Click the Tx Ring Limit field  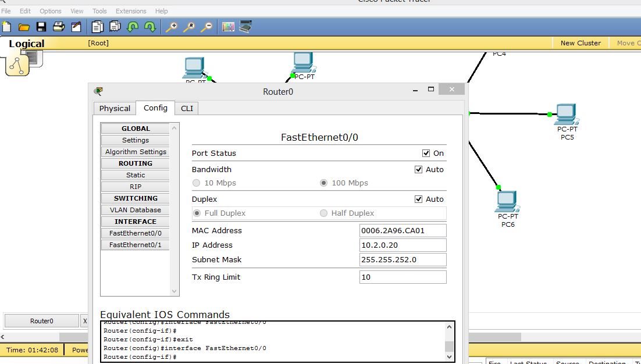pyautogui.click(x=403, y=277)
